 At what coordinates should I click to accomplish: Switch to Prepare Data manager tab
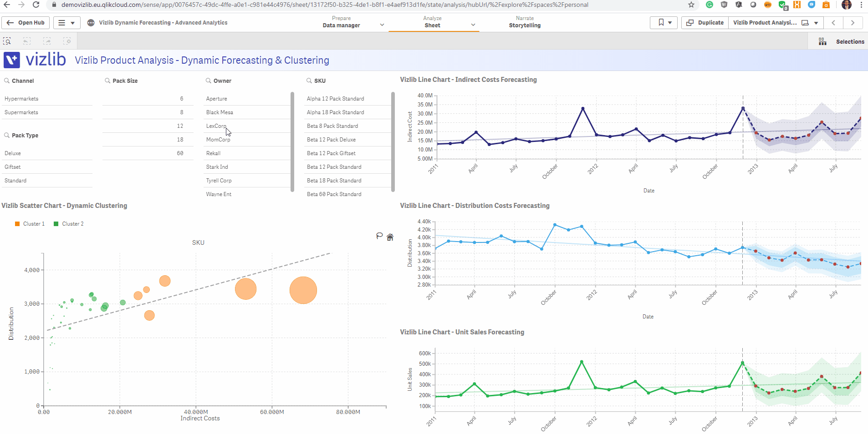[x=341, y=22]
